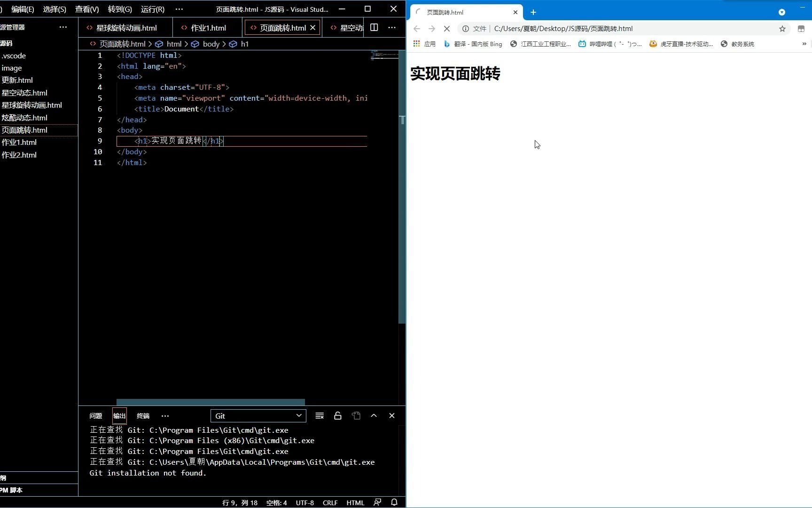Switch to the 问题 panel tab
The height and width of the screenshot is (508, 812).
(96, 416)
